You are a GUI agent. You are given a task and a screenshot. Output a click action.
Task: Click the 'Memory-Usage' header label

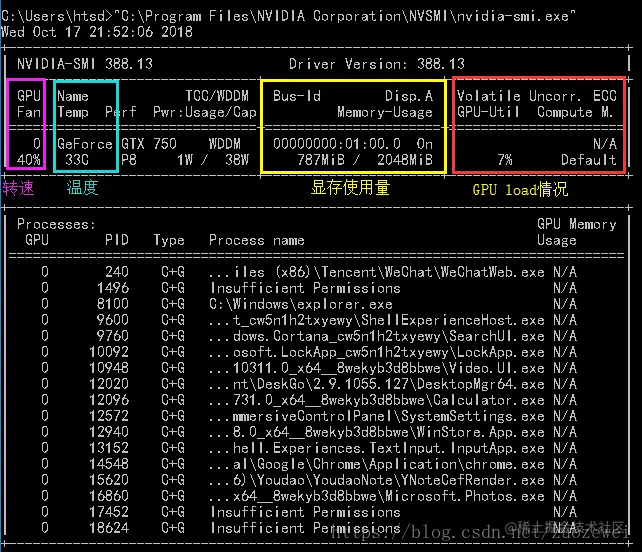[385, 112]
